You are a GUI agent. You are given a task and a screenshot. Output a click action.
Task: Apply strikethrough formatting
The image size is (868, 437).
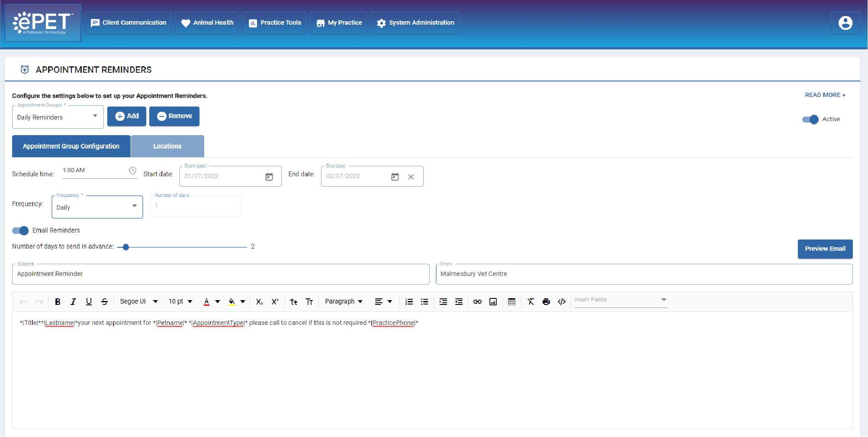(x=104, y=302)
